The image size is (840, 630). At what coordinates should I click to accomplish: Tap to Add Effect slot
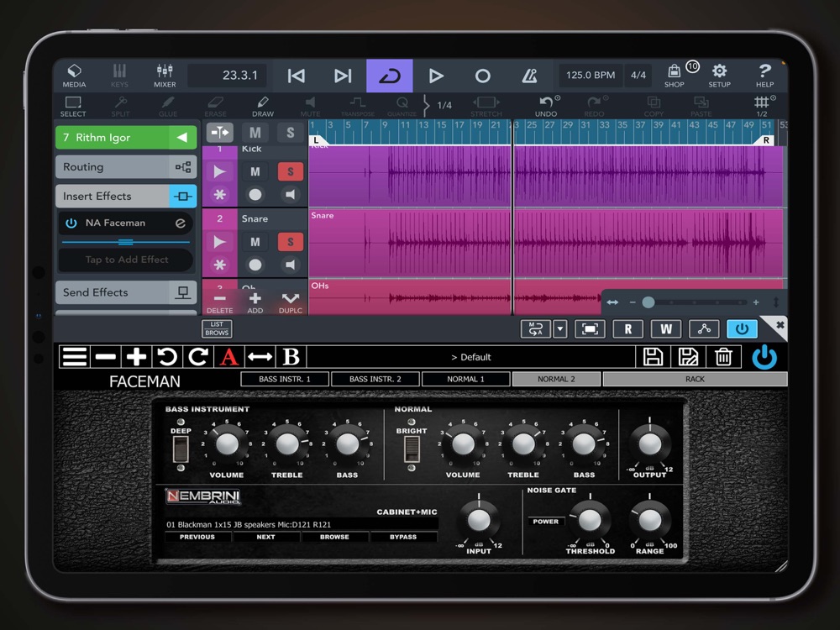click(127, 260)
